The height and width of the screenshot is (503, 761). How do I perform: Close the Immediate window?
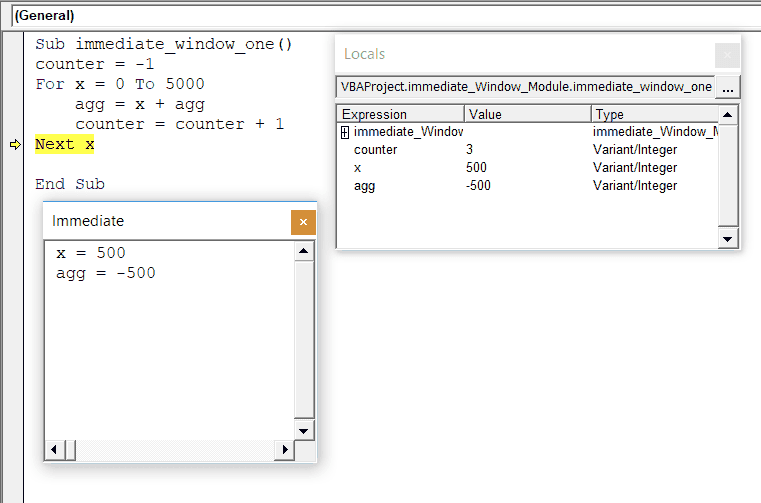pyautogui.click(x=303, y=222)
